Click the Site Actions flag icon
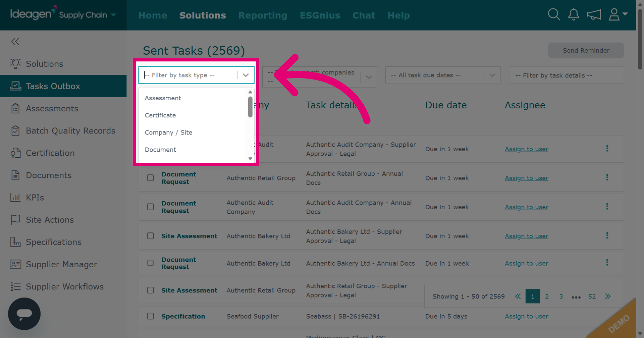The image size is (644, 338). coord(15,220)
